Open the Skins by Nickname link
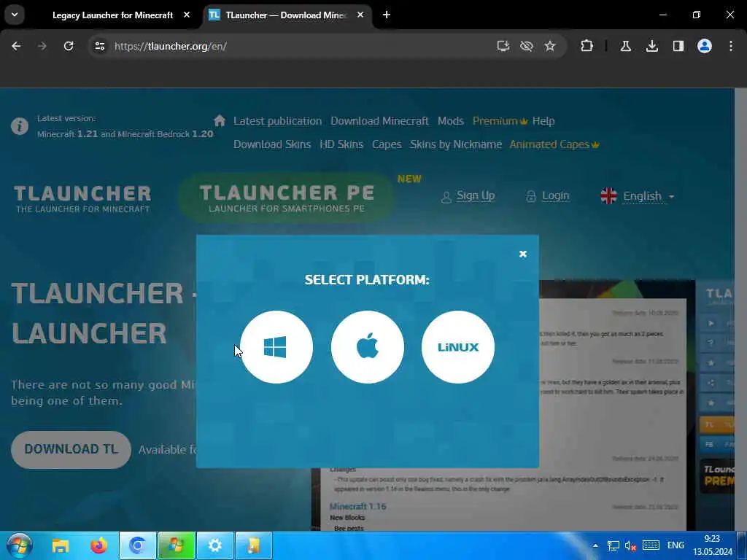This screenshot has width=747, height=560. [456, 144]
